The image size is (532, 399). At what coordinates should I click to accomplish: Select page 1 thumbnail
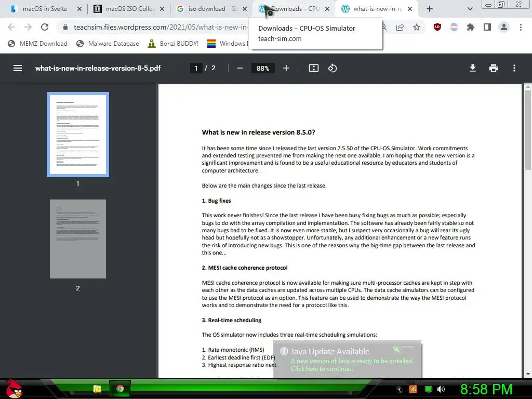78,135
